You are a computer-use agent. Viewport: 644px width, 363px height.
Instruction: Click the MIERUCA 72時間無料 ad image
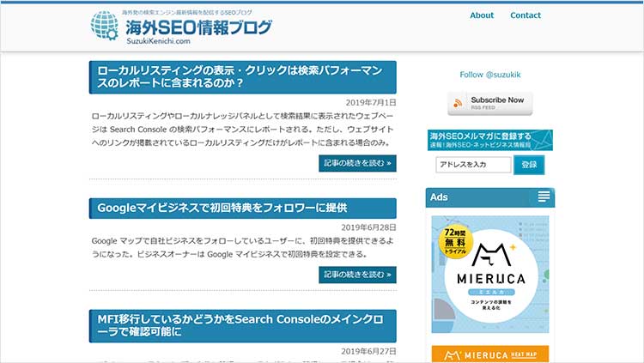[x=490, y=275]
